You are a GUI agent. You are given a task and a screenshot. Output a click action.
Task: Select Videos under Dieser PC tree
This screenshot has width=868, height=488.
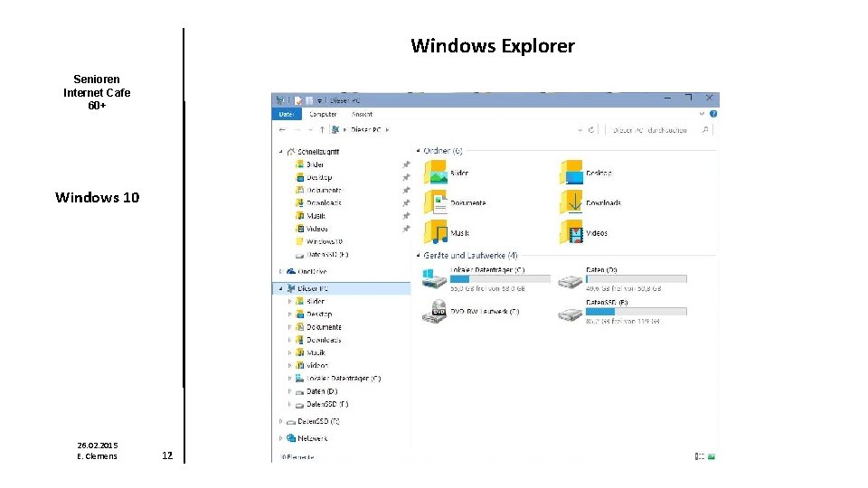click(x=316, y=365)
